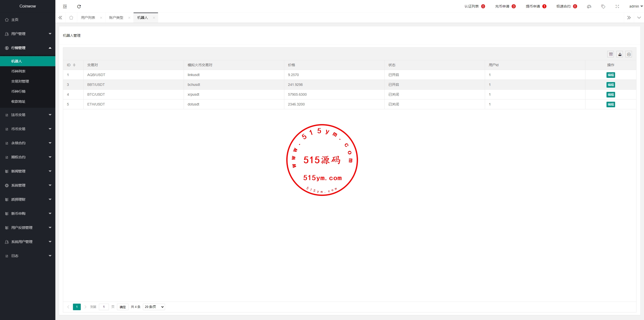
Task: Open the 20 条/页 page size dropdown
Action: (154, 307)
